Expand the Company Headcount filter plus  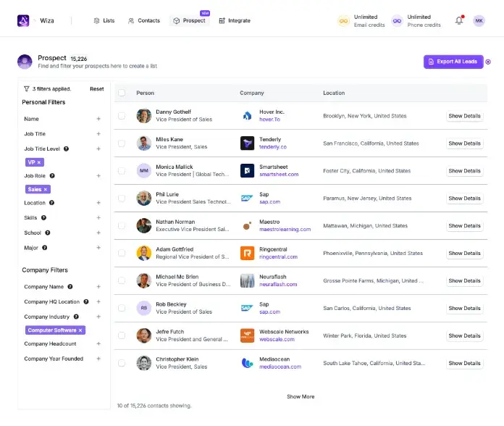(98, 343)
